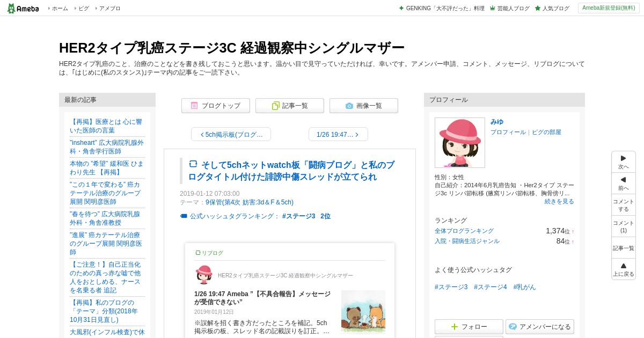This screenshot has width=644, height=338.
Task: Open GENKING「大不評だった」料理 link
Action: pyautogui.click(x=445, y=9)
